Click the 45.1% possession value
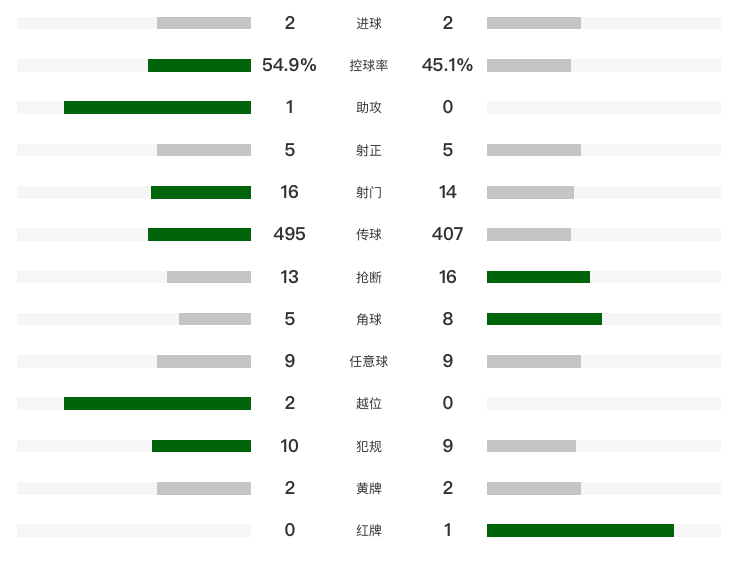This screenshot has width=741, height=562. 447,65
